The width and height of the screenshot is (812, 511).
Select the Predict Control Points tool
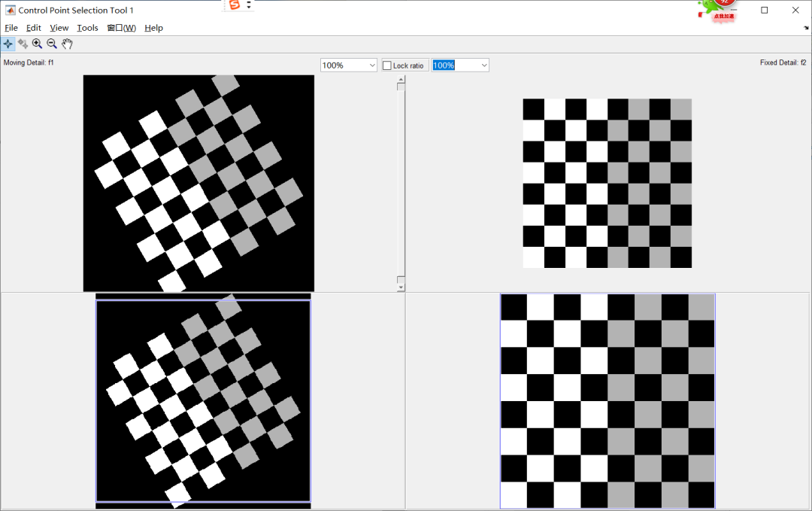[x=23, y=44]
